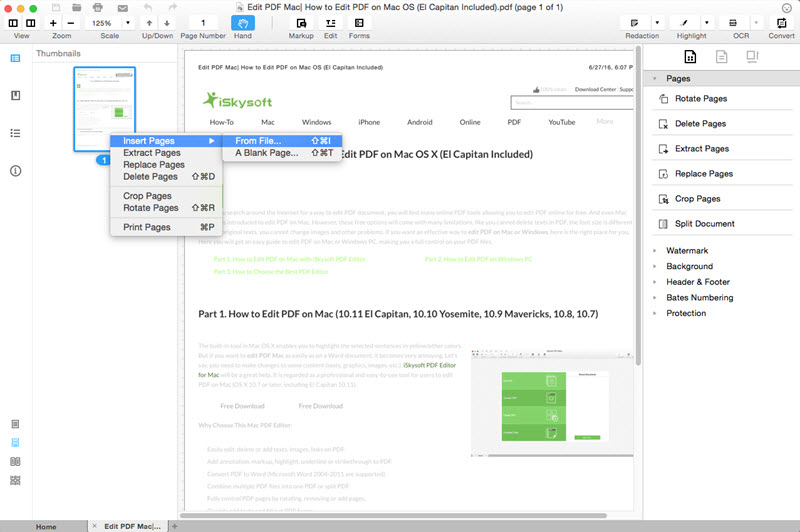Toggle single view layout button

(x=13, y=23)
